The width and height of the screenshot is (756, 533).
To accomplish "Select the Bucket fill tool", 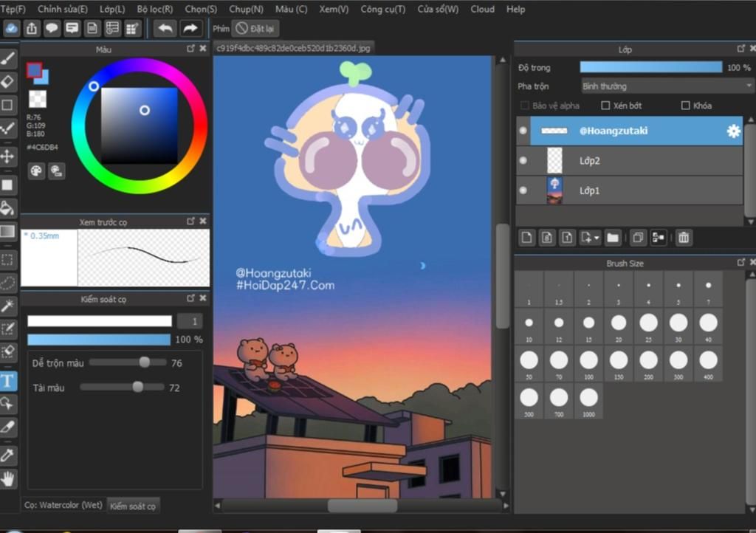I will tap(7, 207).
